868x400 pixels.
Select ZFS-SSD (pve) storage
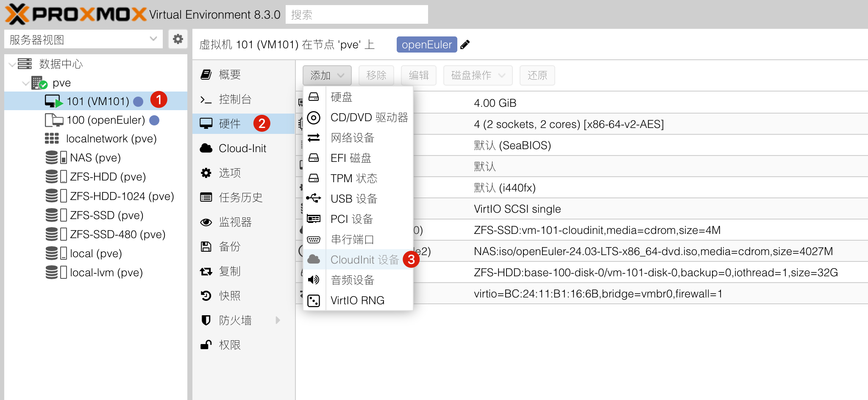pos(96,215)
